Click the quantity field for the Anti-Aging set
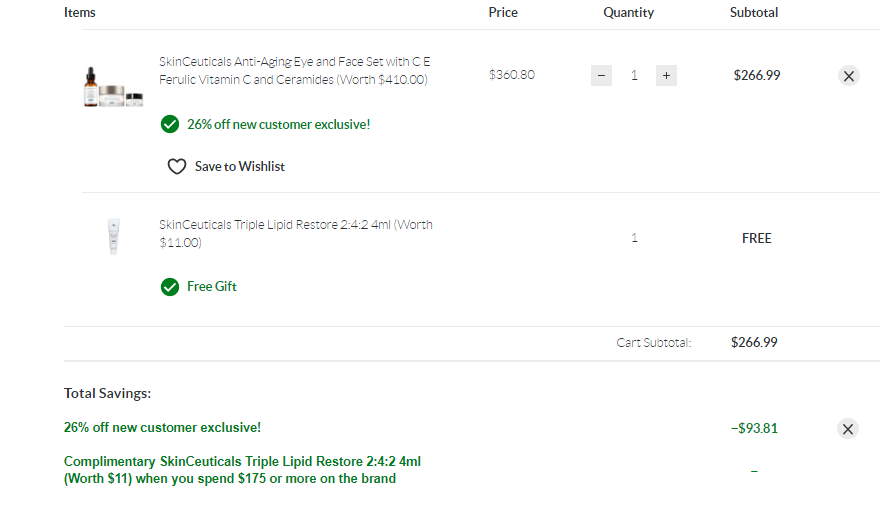This screenshot has height=515, width=892. (634, 75)
